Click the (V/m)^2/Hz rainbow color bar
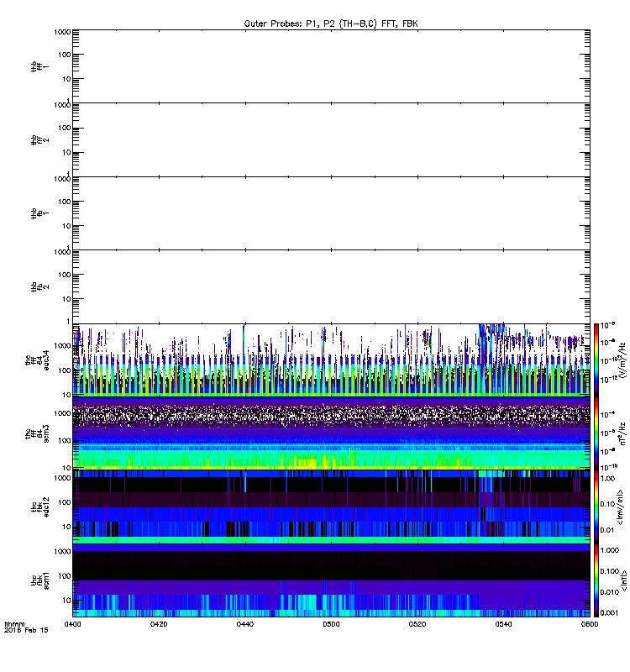 (596, 360)
